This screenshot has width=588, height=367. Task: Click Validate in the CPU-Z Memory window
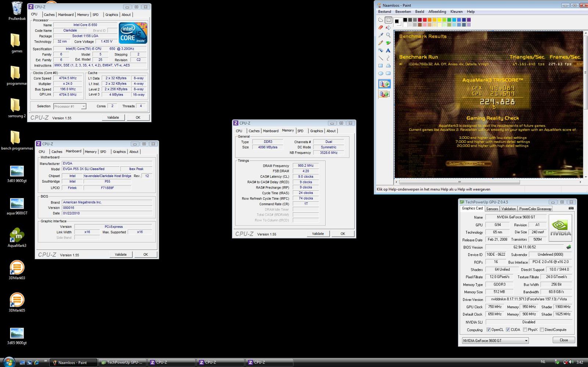pyautogui.click(x=318, y=234)
